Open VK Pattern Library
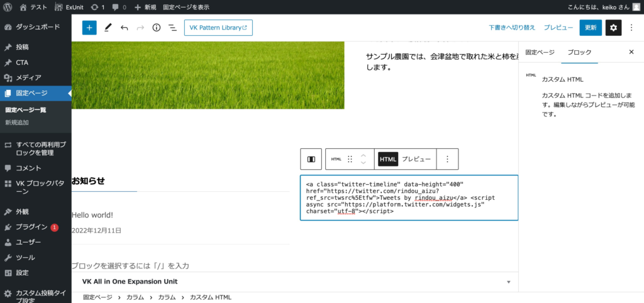Viewport: 644px width, 303px height. 218,28
